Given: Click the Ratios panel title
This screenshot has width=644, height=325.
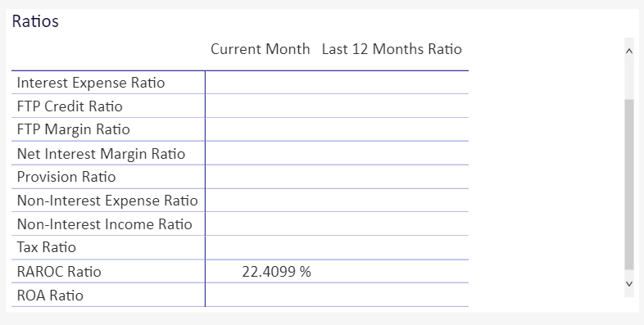Looking at the screenshot, I should click(35, 21).
